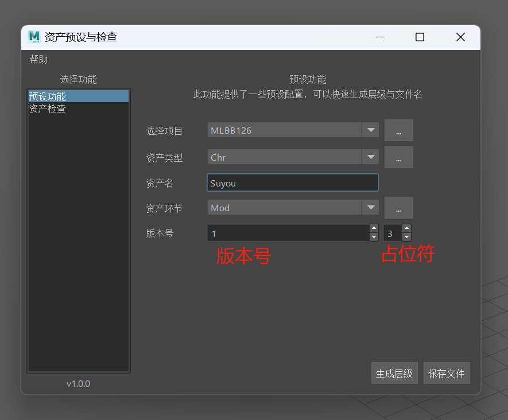Maximize the 资产预设与检查 window

(420, 37)
